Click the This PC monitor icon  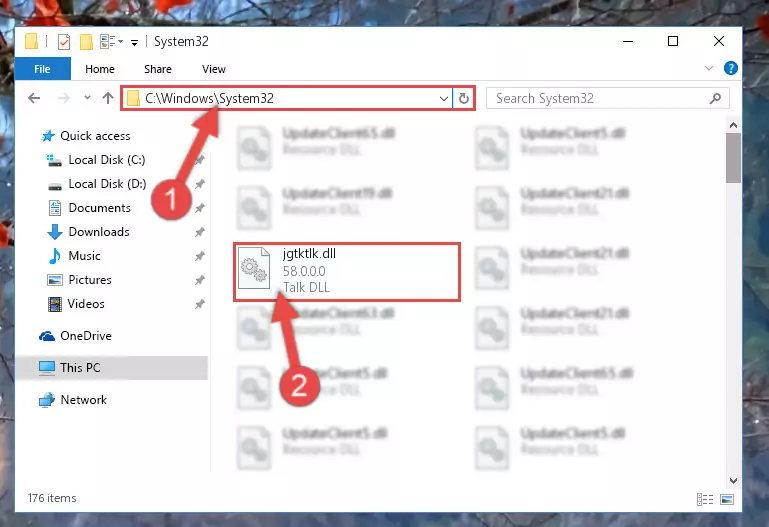(47, 368)
